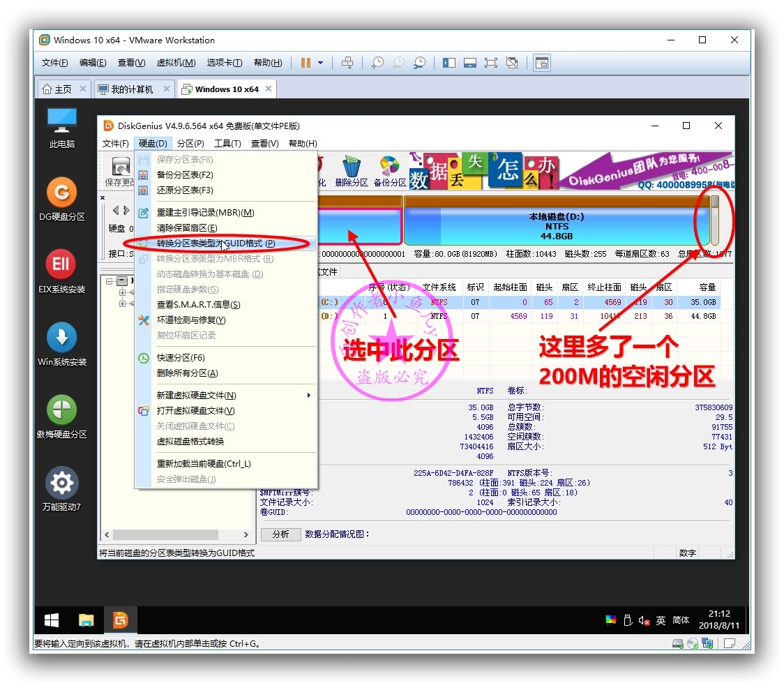Select the 删除分区 (Delete Partition) toolbar icon
The height and width of the screenshot is (683, 784).
pyautogui.click(x=352, y=170)
